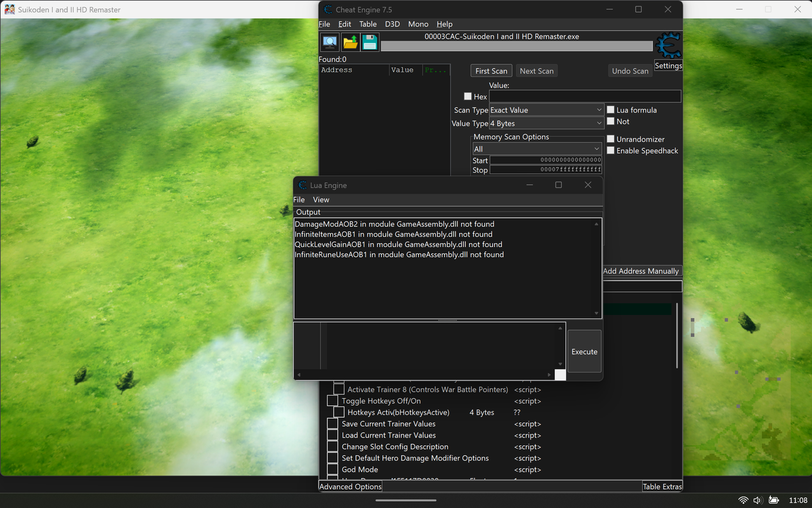Open Table Extras
Screen dimensions: 812x508
[662, 486]
